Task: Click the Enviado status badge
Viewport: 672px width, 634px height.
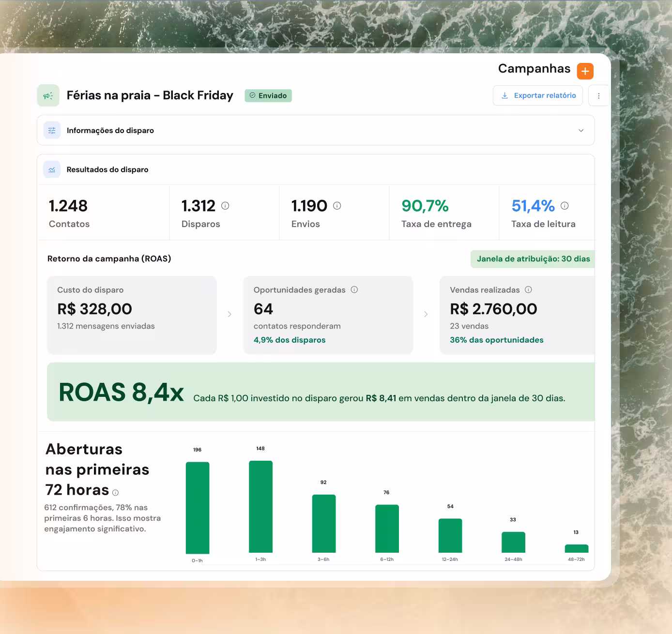Action: point(268,96)
